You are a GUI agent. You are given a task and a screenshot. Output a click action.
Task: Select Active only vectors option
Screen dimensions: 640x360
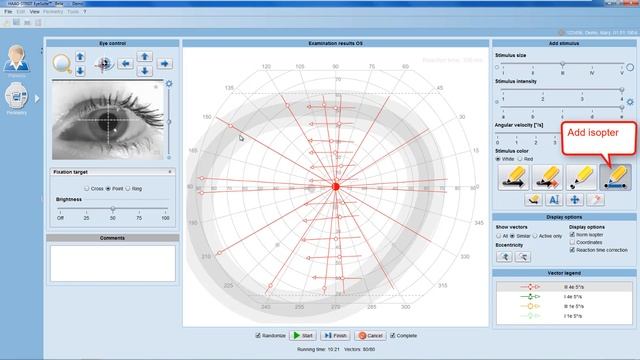coord(535,236)
